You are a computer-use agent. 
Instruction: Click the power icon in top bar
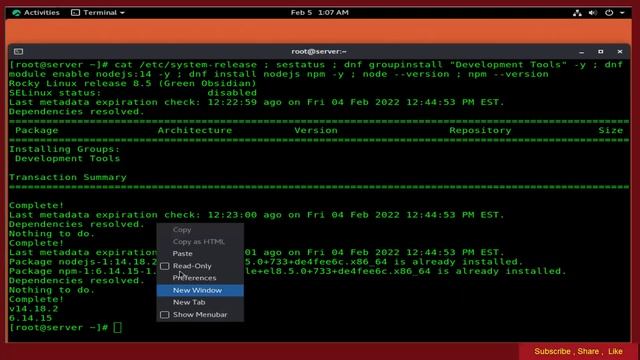coord(609,13)
